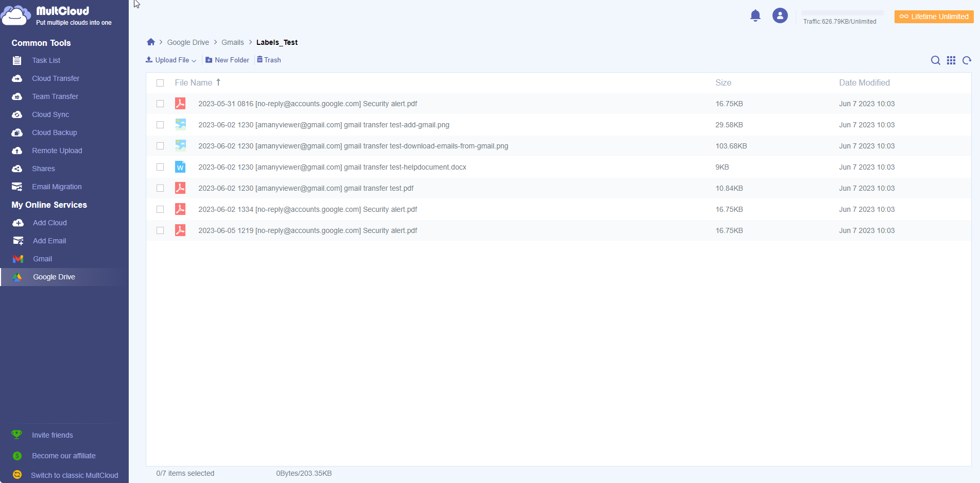The image size is (980, 483).
Task: Click the Task List sidebar icon
Action: (17, 60)
